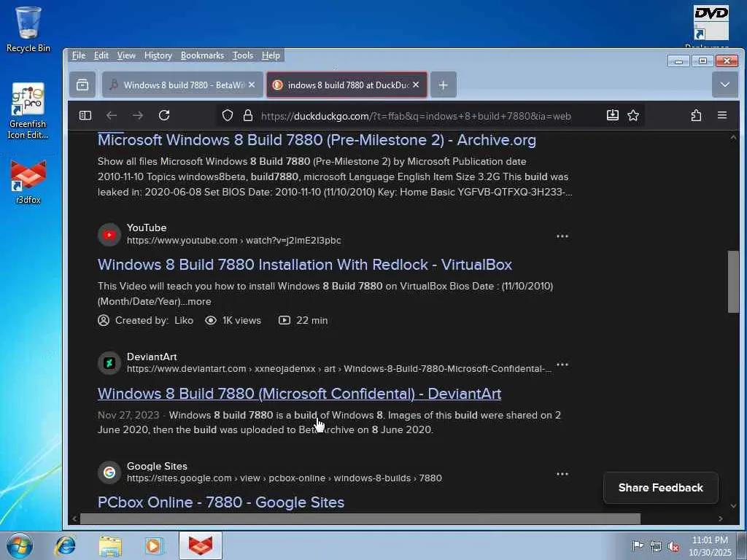Toggle the browser sidebar icon
This screenshot has height=560, width=747.
[x=85, y=115]
